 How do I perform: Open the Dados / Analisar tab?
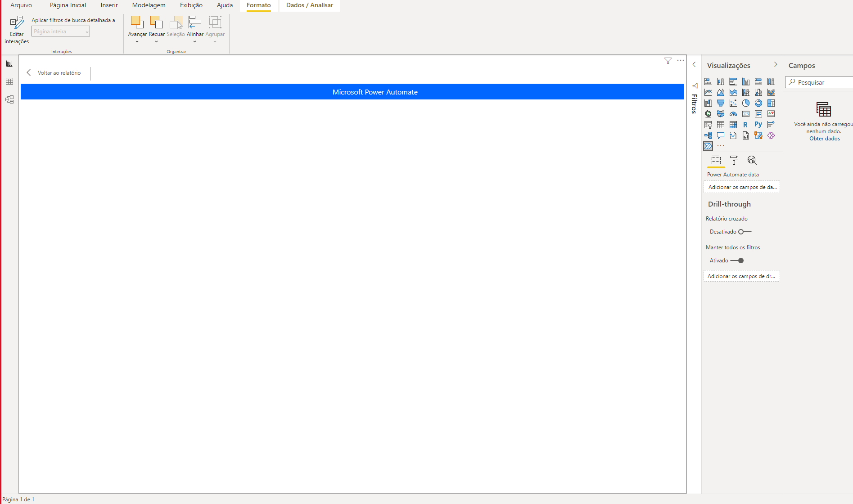pyautogui.click(x=310, y=5)
